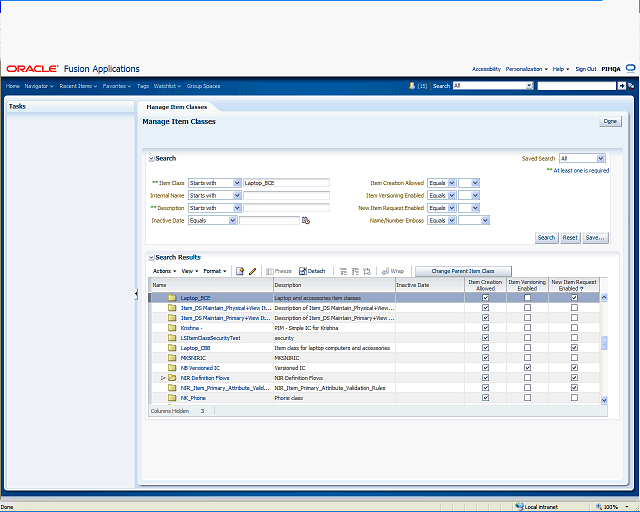Click the Create item class icon
Image resolution: width=640 pixels, height=512 pixels.
tap(240, 271)
